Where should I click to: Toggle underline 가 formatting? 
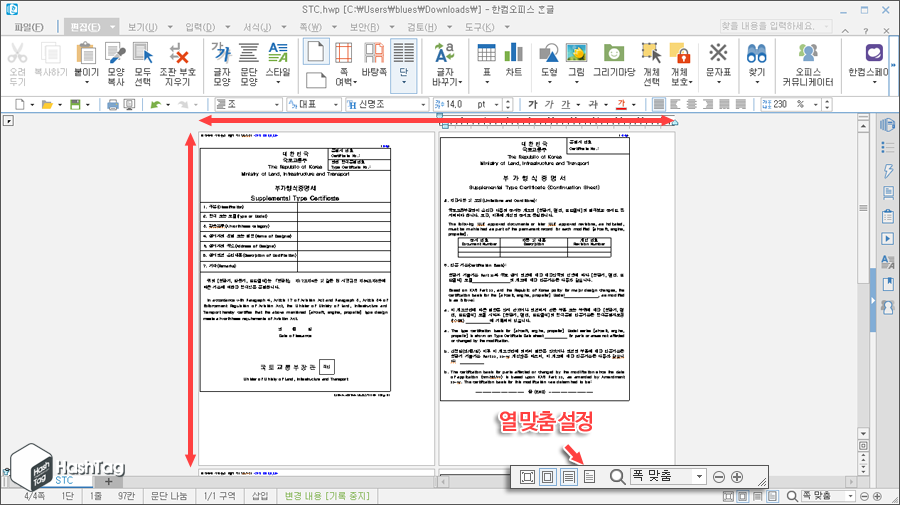pos(566,104)
